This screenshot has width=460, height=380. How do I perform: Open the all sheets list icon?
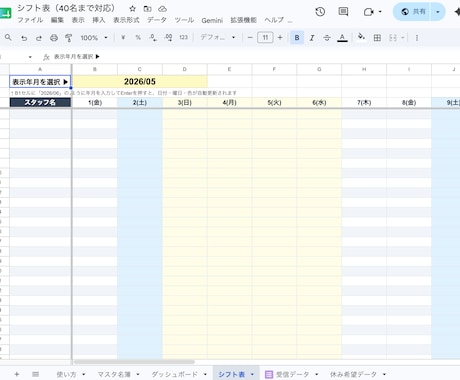click(x=35, y=374)
